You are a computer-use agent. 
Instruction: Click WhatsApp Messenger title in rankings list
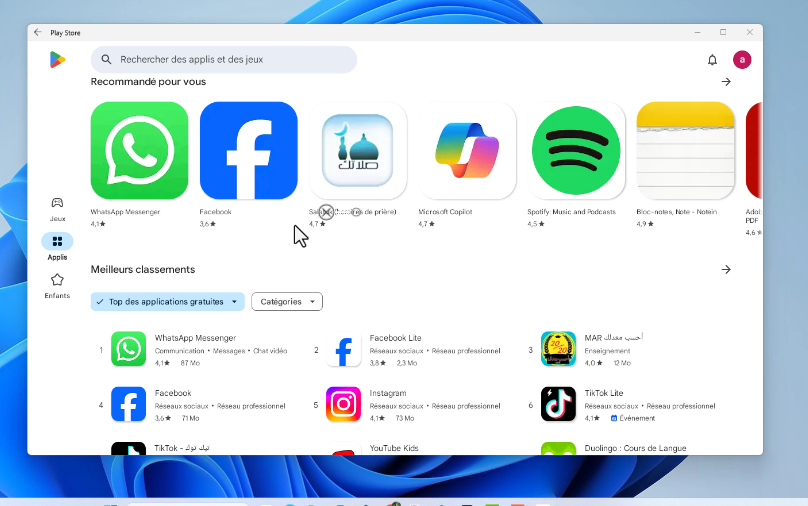click(195, 338)
